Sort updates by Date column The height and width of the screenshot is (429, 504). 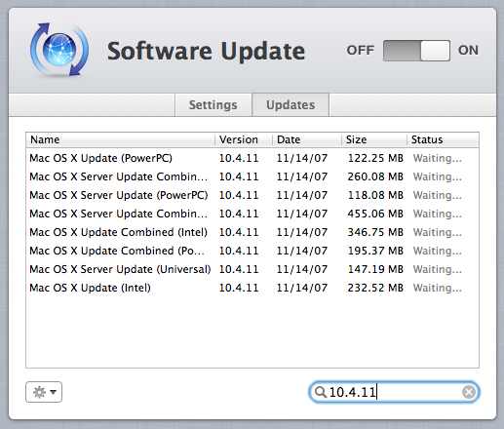click(x=307, y=139)
